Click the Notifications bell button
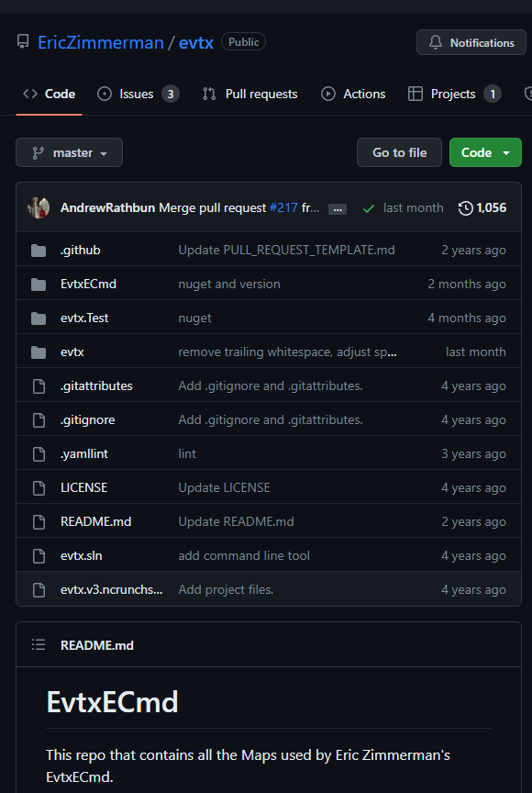Screen dimensions: 532x793 click(470, 42)
